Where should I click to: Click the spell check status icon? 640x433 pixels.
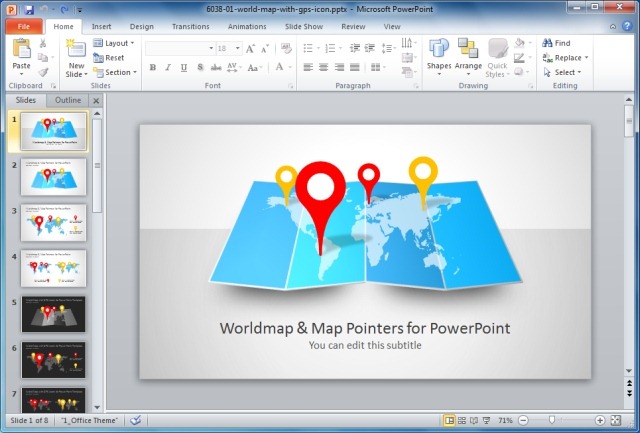point(136,420)
